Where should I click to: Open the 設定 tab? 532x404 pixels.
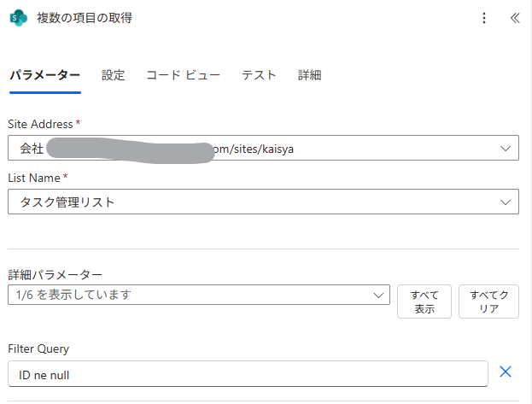113,75
